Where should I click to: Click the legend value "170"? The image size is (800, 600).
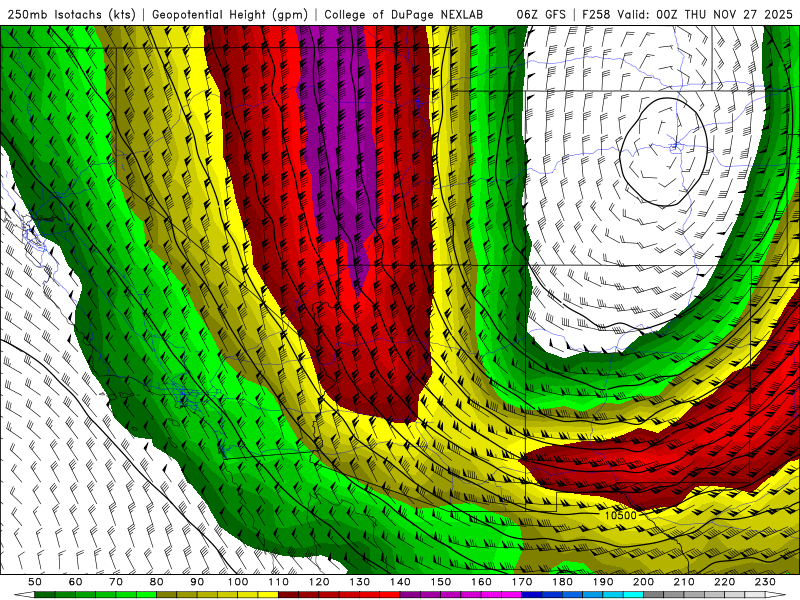point(522,582)
